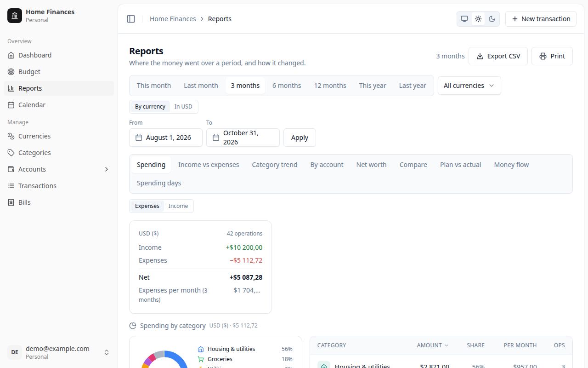
Task: Go to Budget in the sidebar
Action: coord(59,72)
